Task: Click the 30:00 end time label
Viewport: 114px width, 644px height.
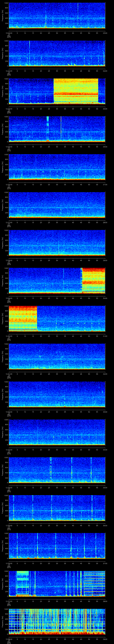Action: pos(105,298)
